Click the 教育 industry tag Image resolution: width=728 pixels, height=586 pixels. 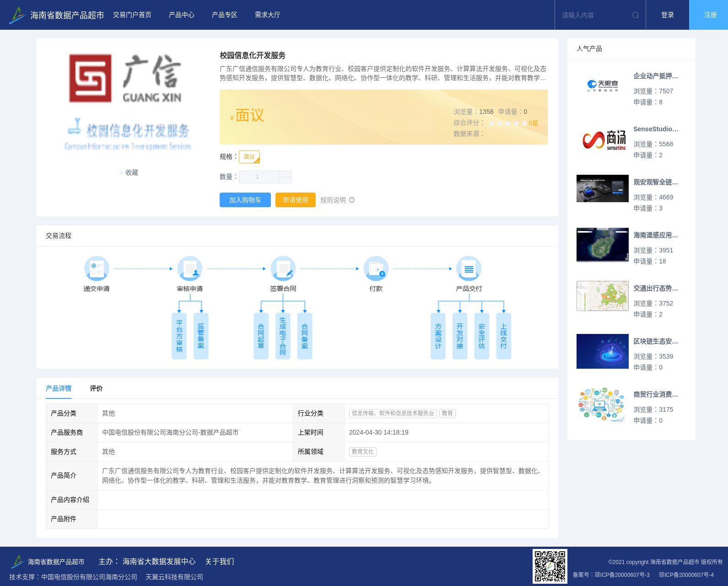click(448, 413)
